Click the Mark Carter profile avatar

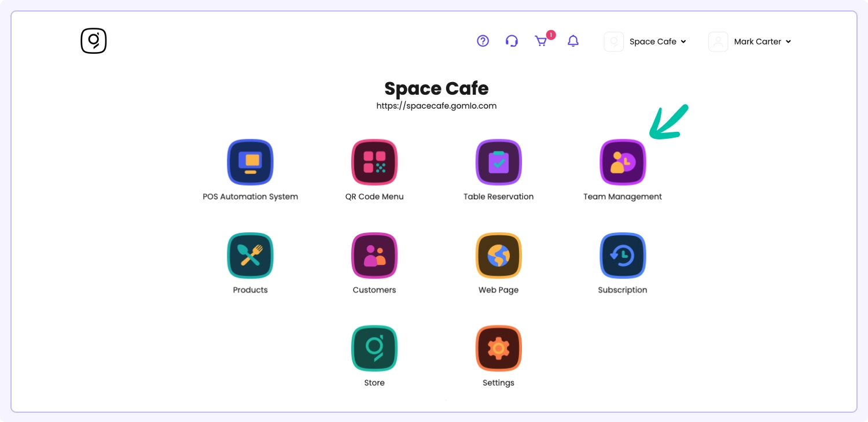718,42
